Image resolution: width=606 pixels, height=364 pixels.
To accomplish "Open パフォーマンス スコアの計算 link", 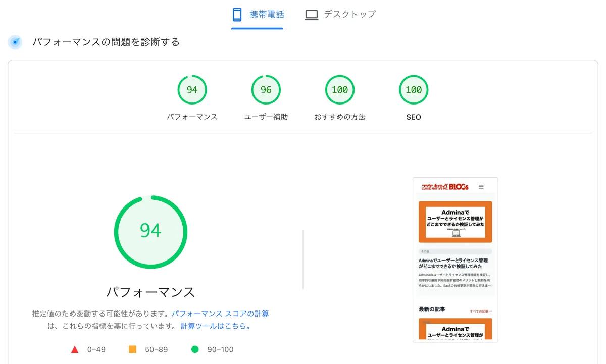I will click(x=220, y=314).
